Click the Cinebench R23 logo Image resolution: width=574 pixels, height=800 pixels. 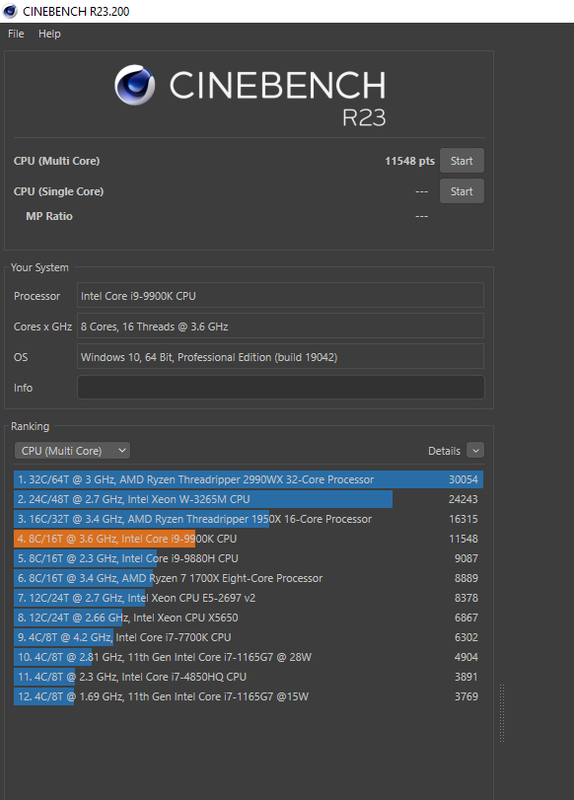tap(250, 95)
